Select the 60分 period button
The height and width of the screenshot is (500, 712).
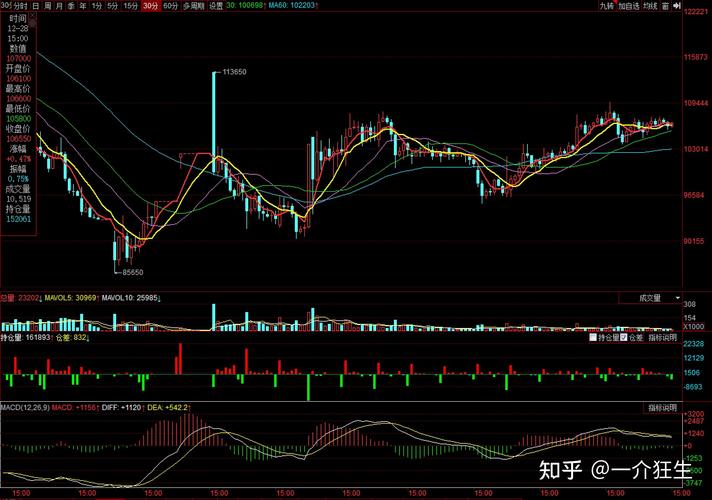[x=170, y=6]
